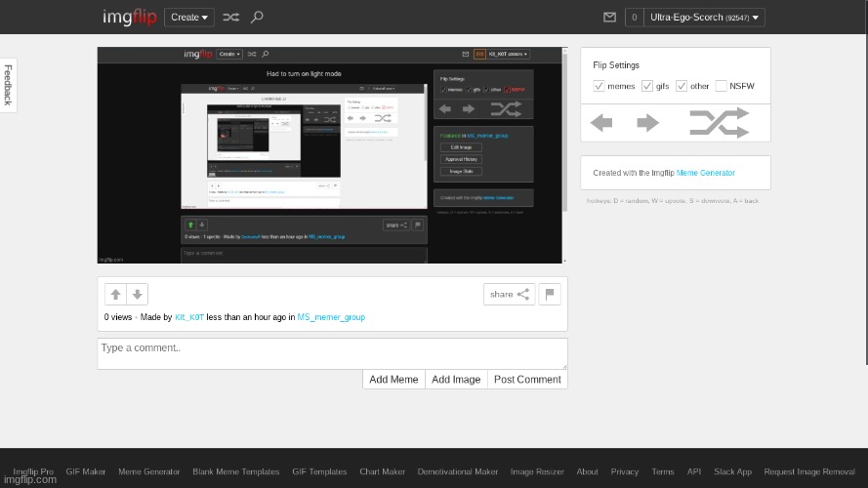Downvote the meme with the down arrow
This screenshot has width=868, height=488.
(138, 295)
